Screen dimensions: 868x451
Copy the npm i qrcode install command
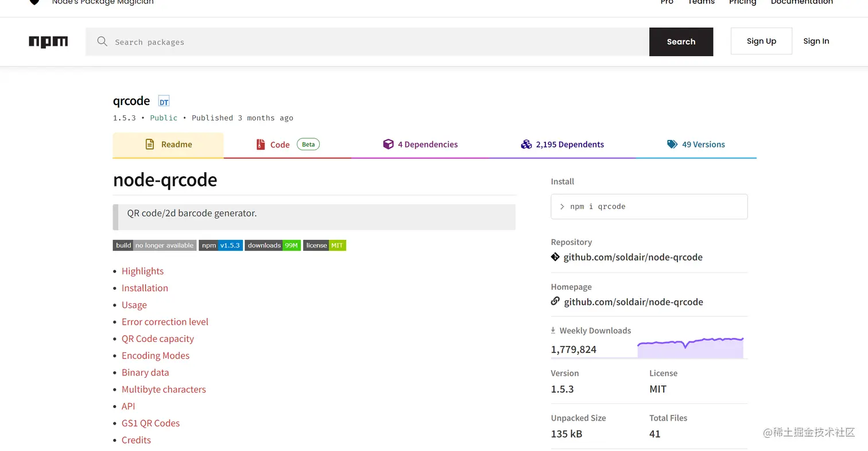[x=649, y=207]
